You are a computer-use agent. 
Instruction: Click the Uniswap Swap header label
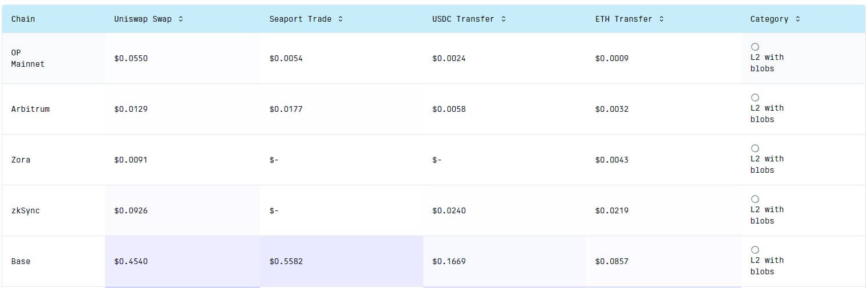(143, 19)
